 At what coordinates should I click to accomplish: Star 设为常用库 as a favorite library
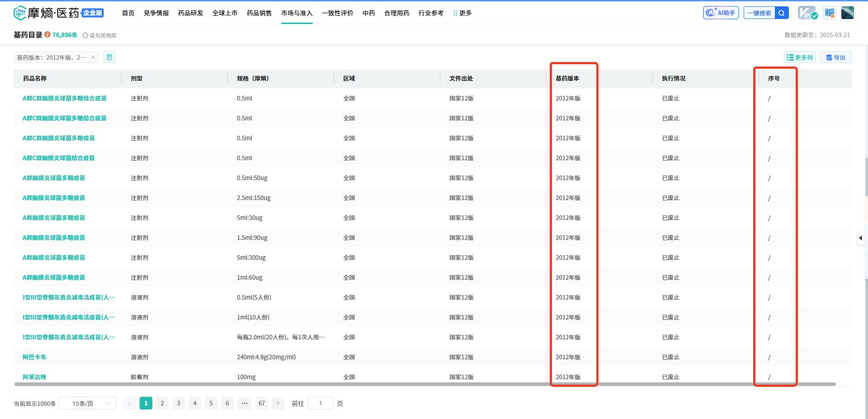click(x=99, y=35)
